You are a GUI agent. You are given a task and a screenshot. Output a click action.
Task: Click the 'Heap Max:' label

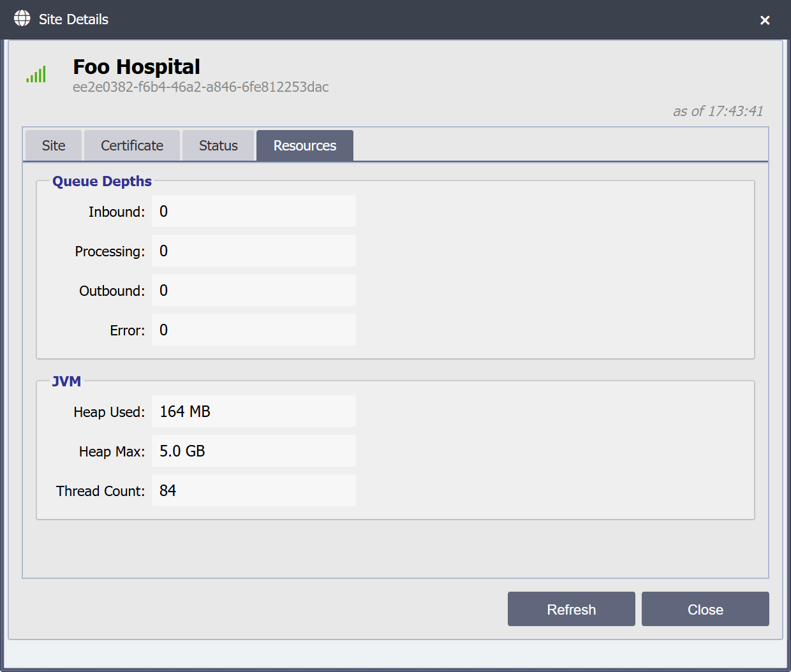pos(112,451)
